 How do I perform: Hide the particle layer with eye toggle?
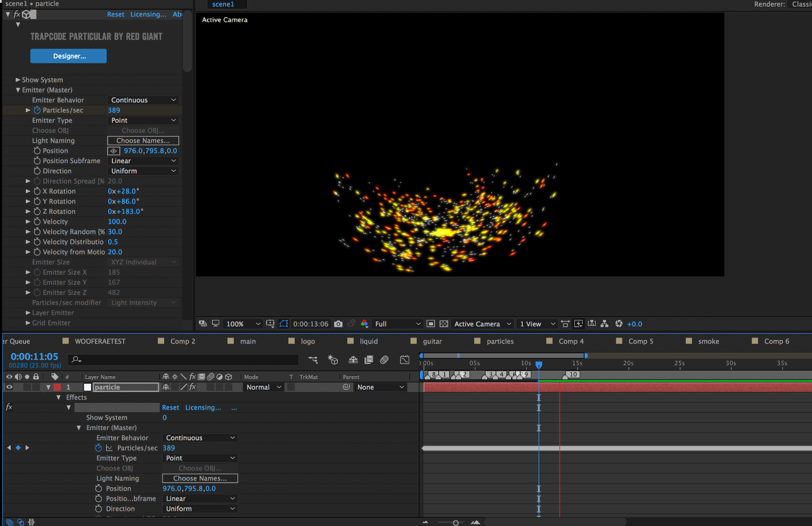tap(9, 387)
